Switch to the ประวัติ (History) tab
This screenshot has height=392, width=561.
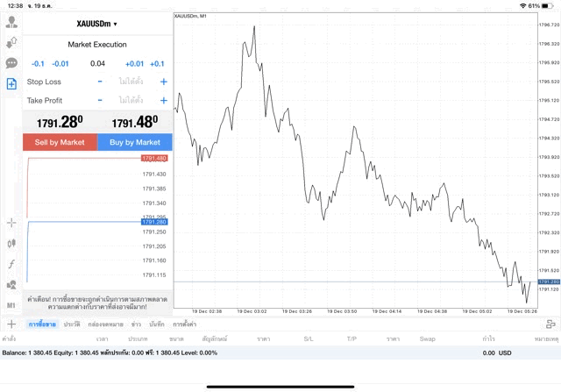coord(72,324)
